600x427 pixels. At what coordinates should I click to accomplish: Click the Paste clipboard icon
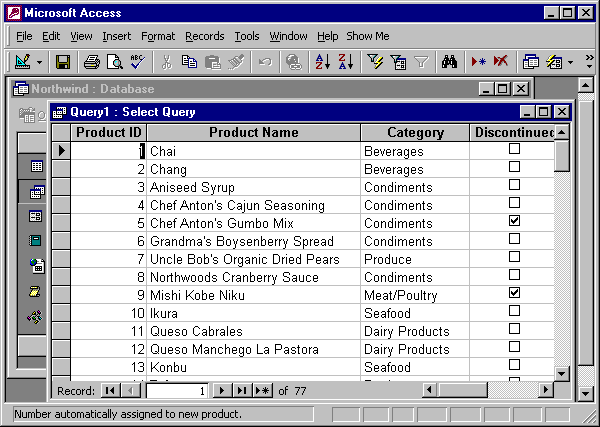tap(213, 62)
